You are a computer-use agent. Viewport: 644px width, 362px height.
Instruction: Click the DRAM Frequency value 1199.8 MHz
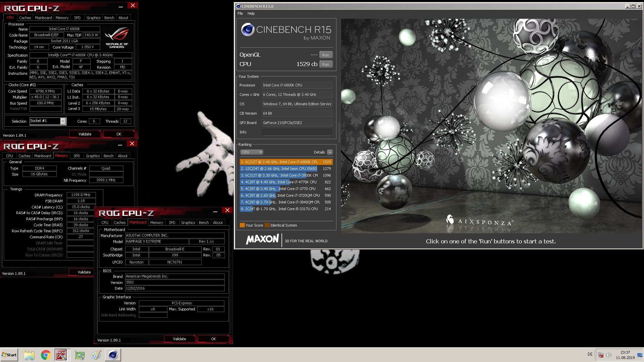[81, 195]
